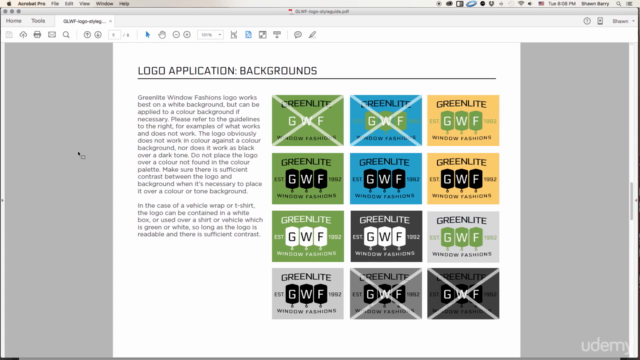Close the GLWF-logo-styleguide document tab
This screenshot has height=360, width=640.
point(111,21)
